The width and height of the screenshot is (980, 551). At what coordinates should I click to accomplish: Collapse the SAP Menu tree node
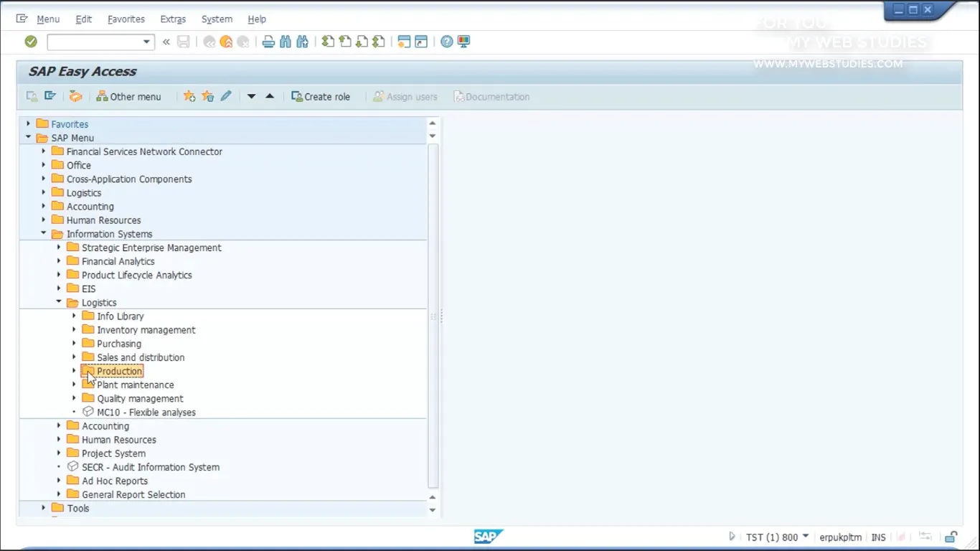29,138
